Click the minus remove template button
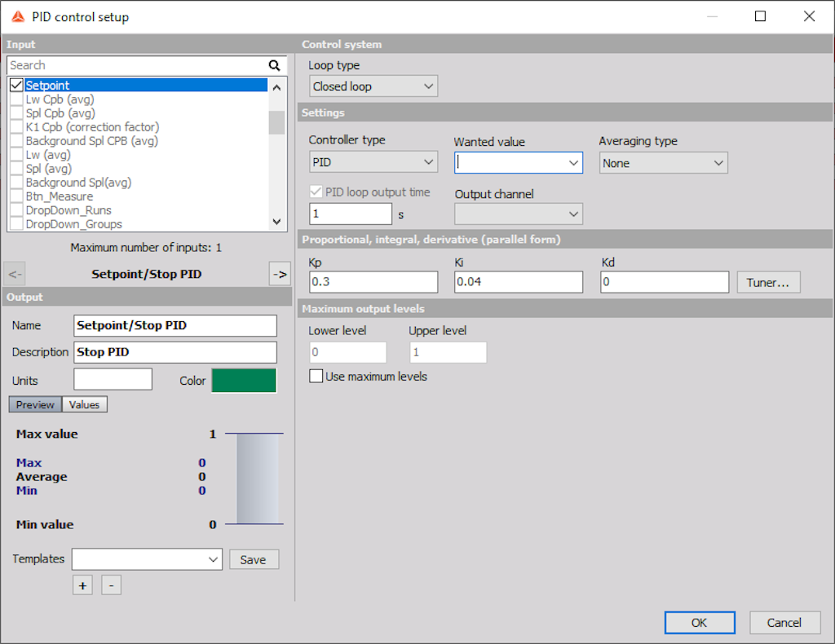Image resolution: width=835 pixels, height=644 pixels. [x=111, y=585]
